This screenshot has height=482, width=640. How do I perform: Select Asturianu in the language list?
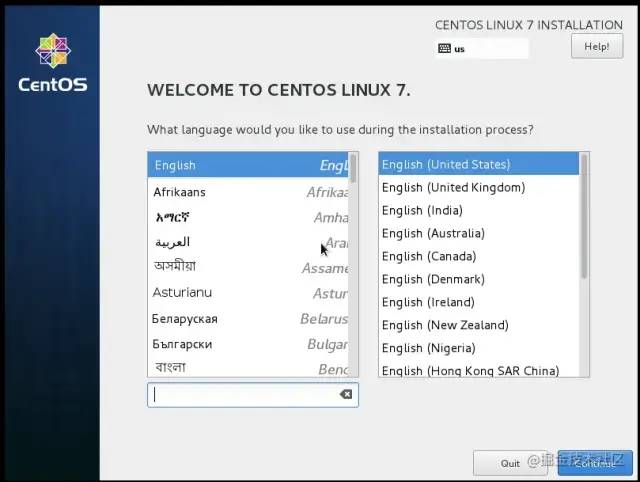[248, 293]
